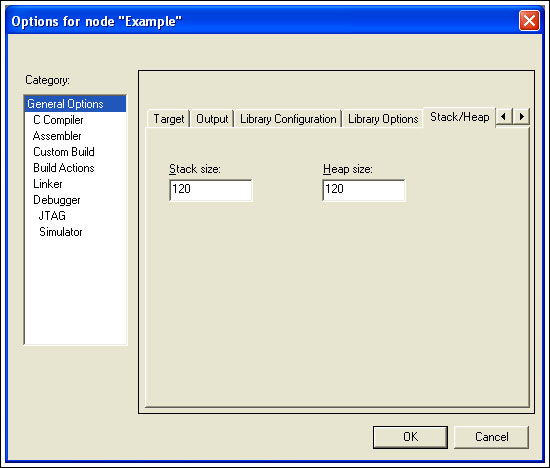Dismiss the dialog with the Cancel button
The image size is (550, 468).
pyautogui.click(x=491, y=437)
